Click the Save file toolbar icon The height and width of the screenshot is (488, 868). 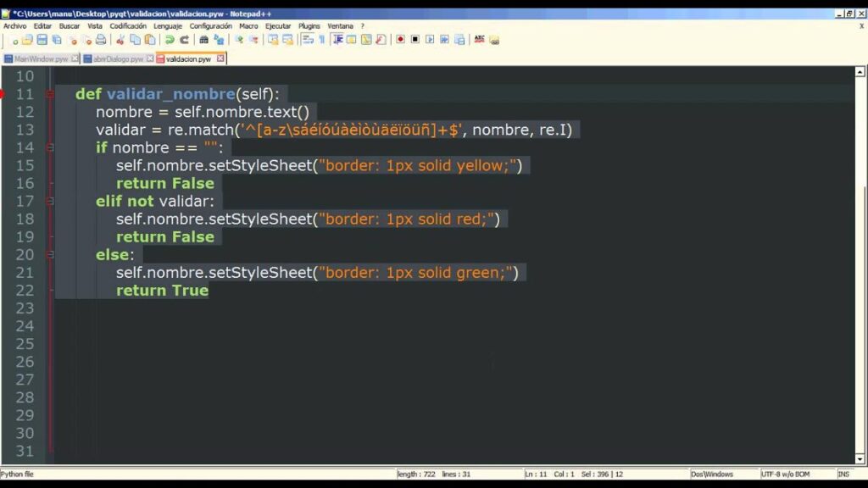42,40
